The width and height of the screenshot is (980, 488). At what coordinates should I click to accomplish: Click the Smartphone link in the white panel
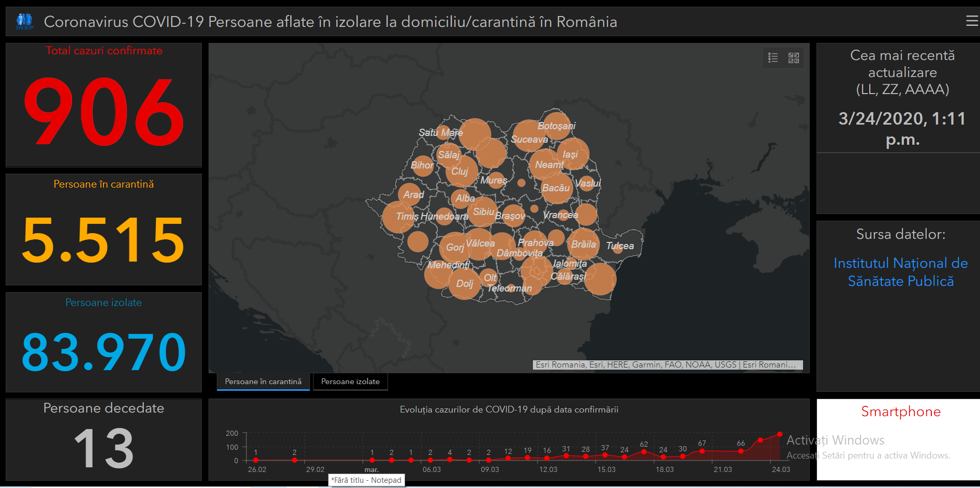click(x=900, y=411)
